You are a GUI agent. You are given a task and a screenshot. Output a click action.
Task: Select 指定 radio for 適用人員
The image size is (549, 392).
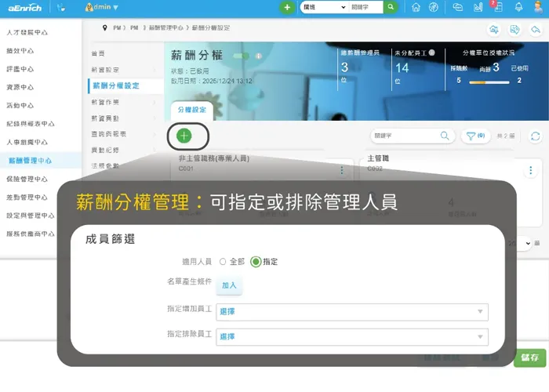[256, 262]
